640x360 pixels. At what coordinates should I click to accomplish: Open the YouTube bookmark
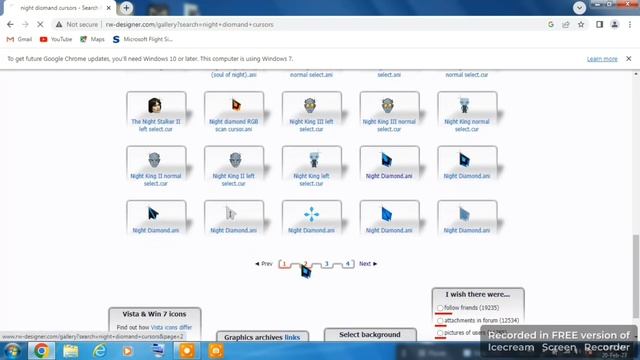[56, 39]
